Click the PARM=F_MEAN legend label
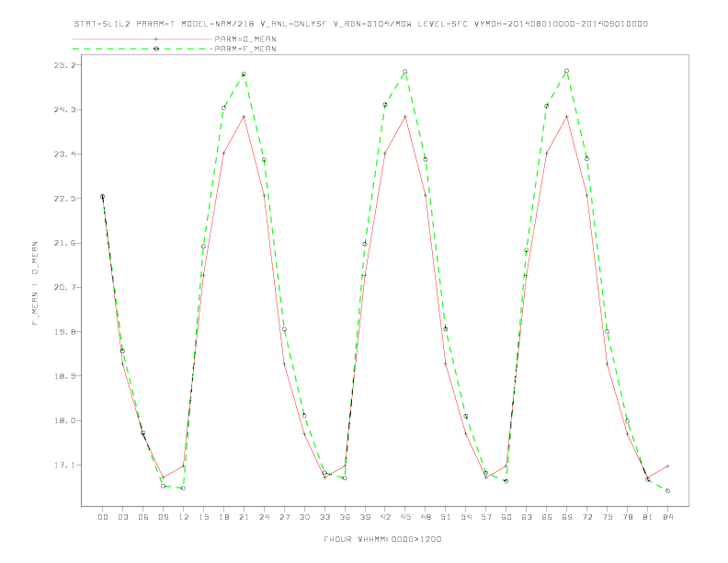This screenshot has width=728, height=563. coord(245,49)
